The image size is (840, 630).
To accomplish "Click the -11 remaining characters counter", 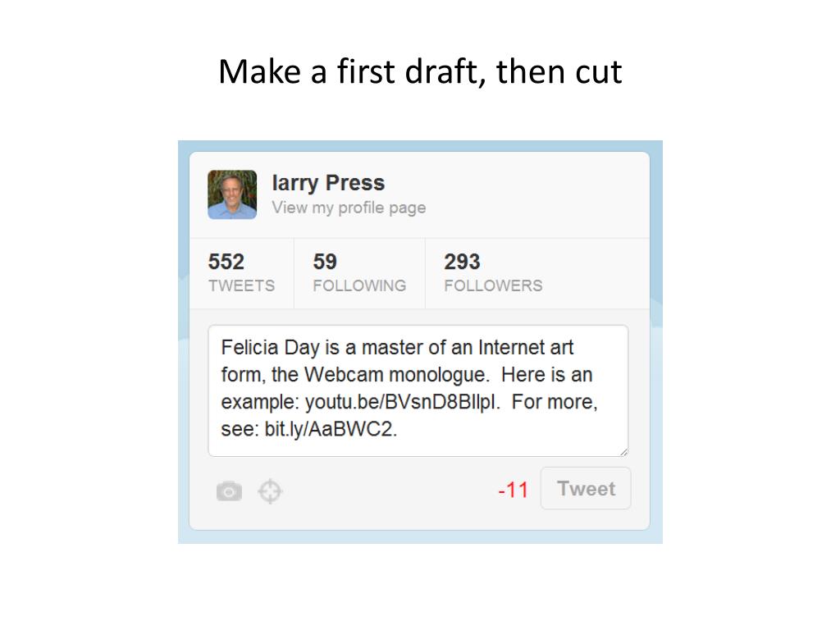I will pos(513,490).
